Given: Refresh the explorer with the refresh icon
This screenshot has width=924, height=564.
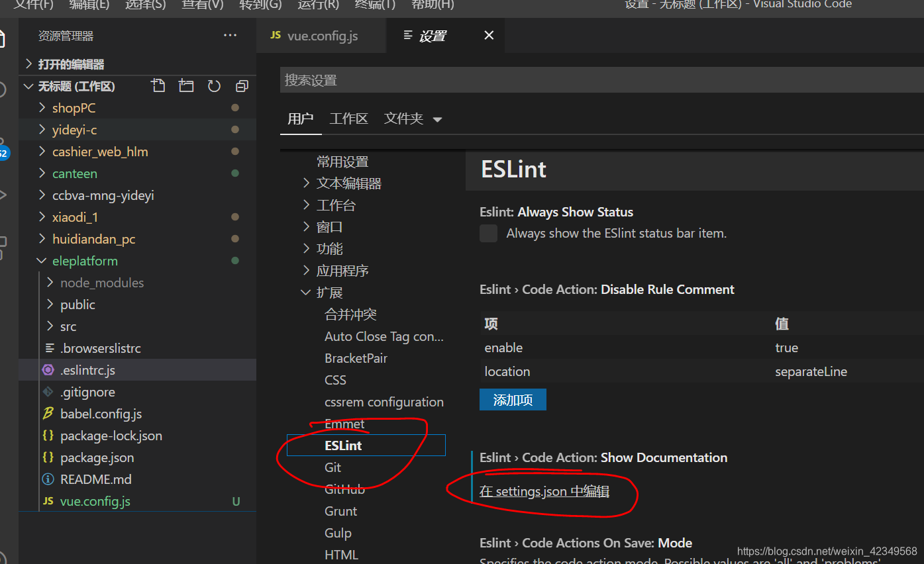Looking at the screenshot, I should [214, 86].
